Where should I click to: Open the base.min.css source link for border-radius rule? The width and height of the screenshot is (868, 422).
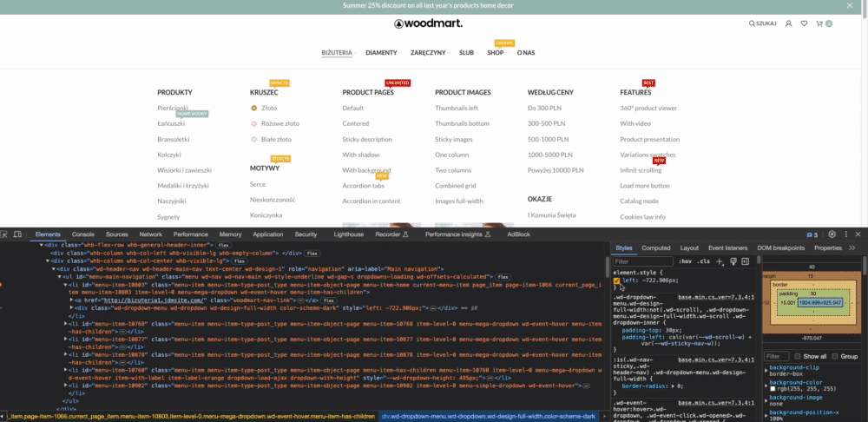pos(716,359)
